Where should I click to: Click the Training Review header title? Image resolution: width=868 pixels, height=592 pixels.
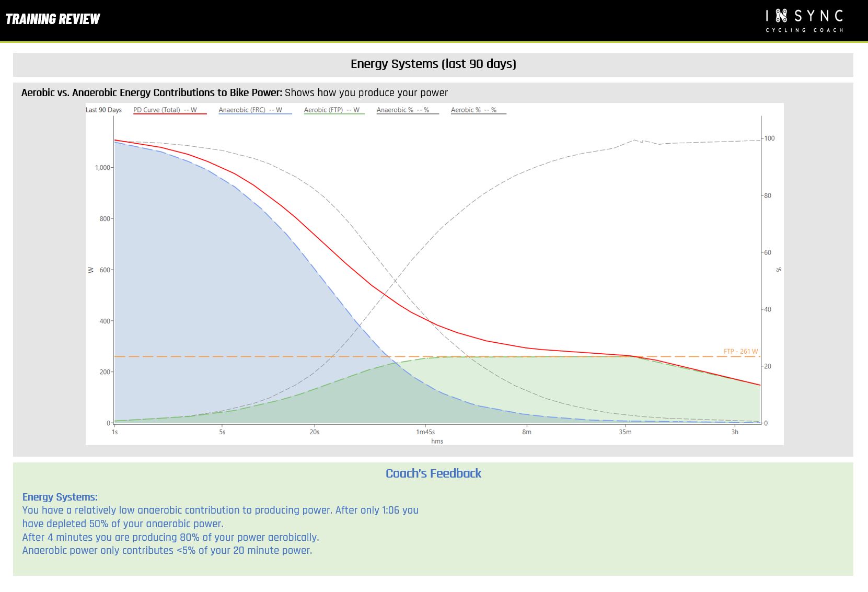coord(53,19)
